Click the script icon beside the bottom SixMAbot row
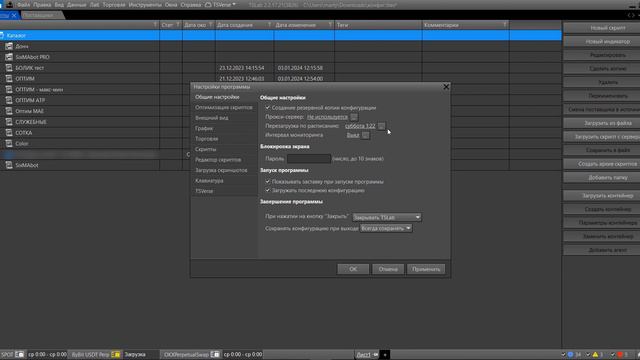The height and width of the screenshot is (360, 640). 9,165
